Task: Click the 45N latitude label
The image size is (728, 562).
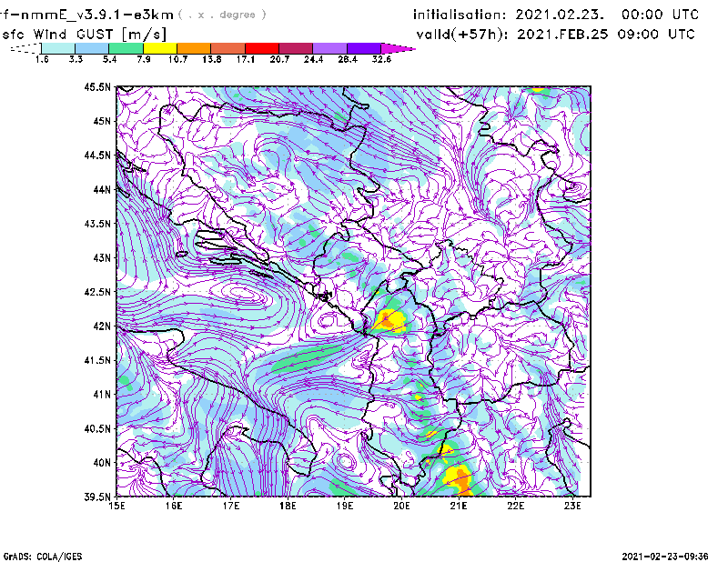Action: point(102,121)
